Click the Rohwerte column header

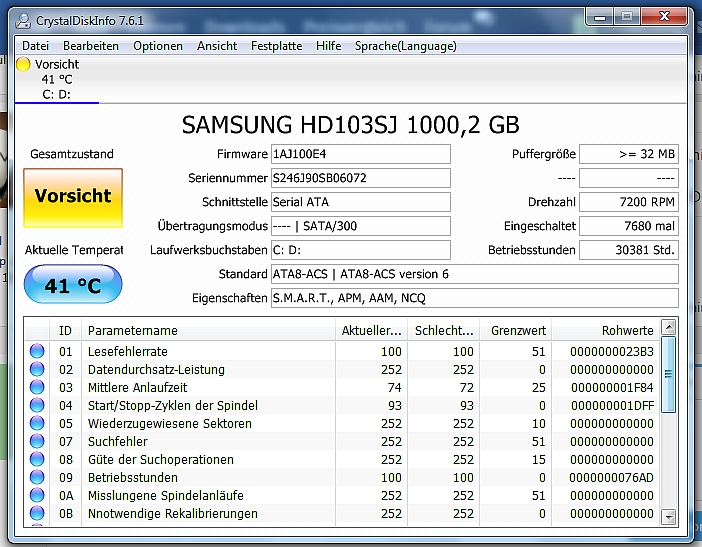tap(606, 331)
